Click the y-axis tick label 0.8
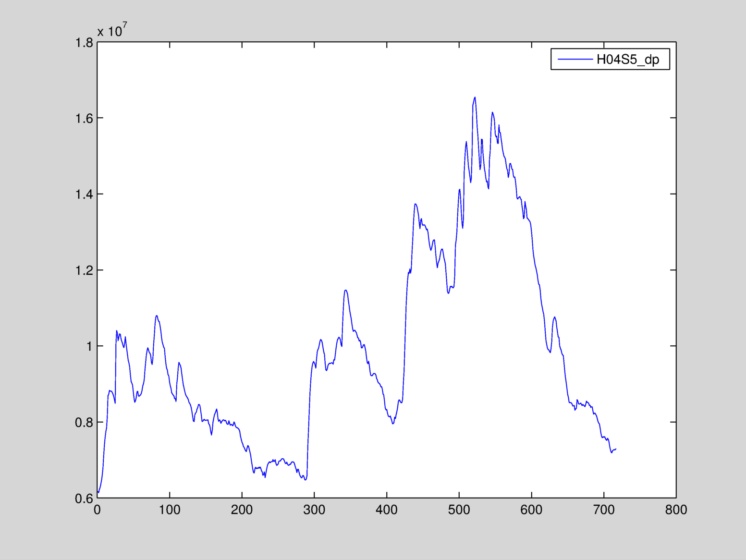 coord(84,422)
